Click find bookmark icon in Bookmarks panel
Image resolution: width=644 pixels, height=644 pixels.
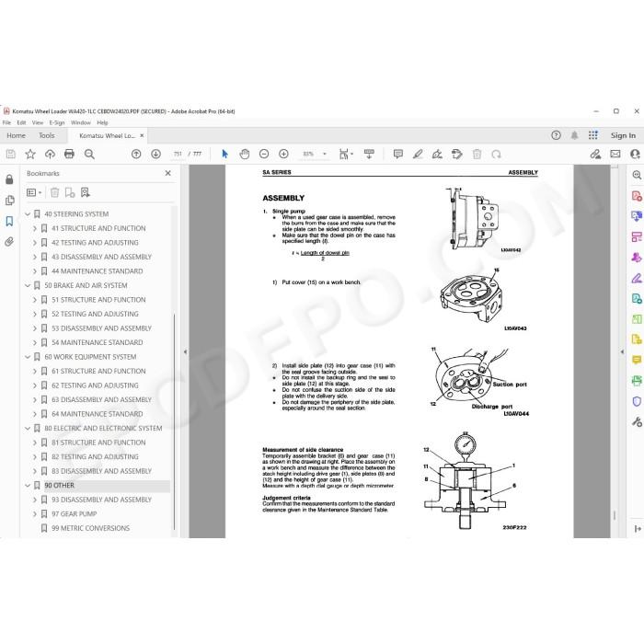85,192
